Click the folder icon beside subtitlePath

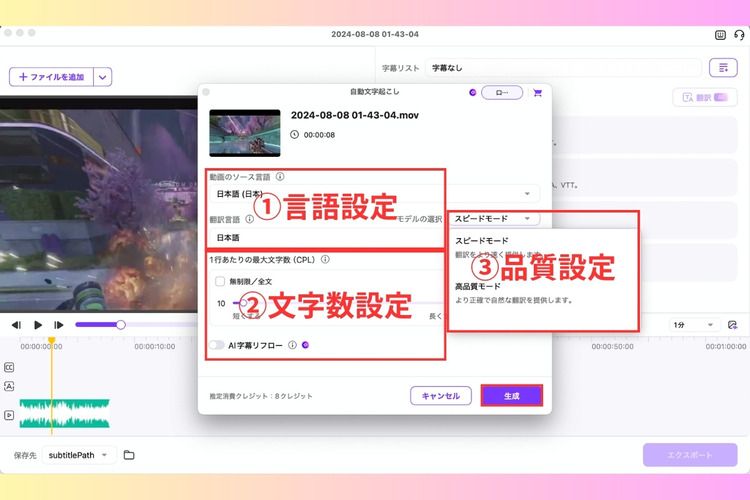tap(129, 455)
